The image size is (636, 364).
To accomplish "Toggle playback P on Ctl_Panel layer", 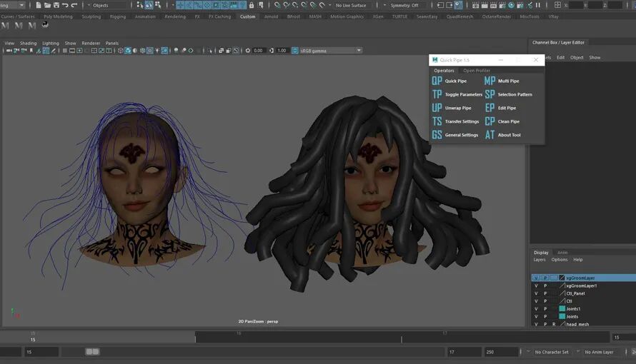I will coord(545,293).
